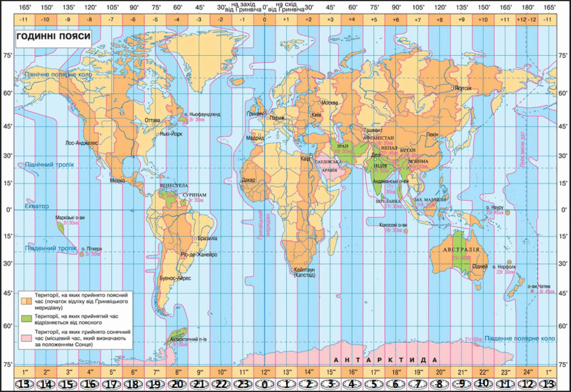Click the clock icon numbered 14
The height and width of the screenshot is (392, 571).
pyautogui.click(x=46, y=384)
